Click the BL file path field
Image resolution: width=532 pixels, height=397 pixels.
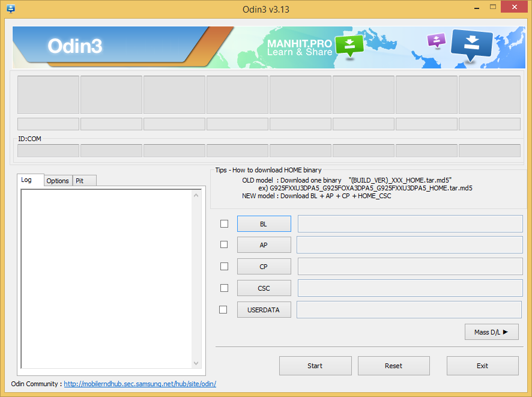tap(410, 223)
